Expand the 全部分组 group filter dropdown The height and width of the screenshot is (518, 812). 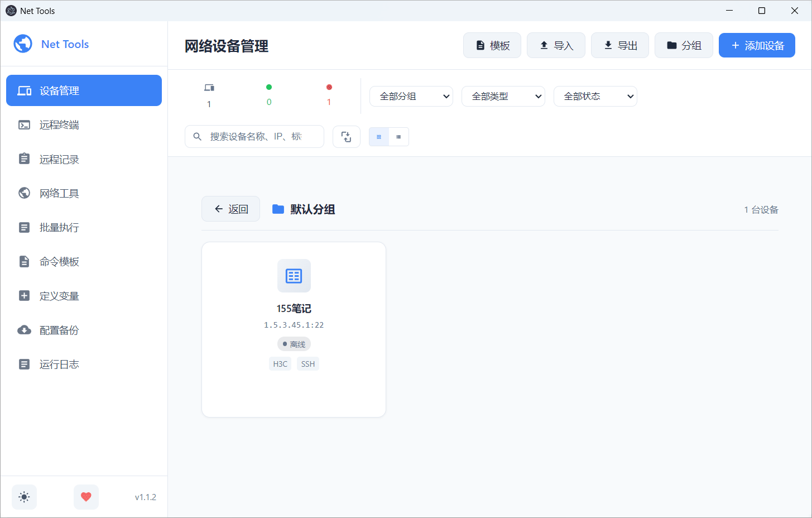411,96
